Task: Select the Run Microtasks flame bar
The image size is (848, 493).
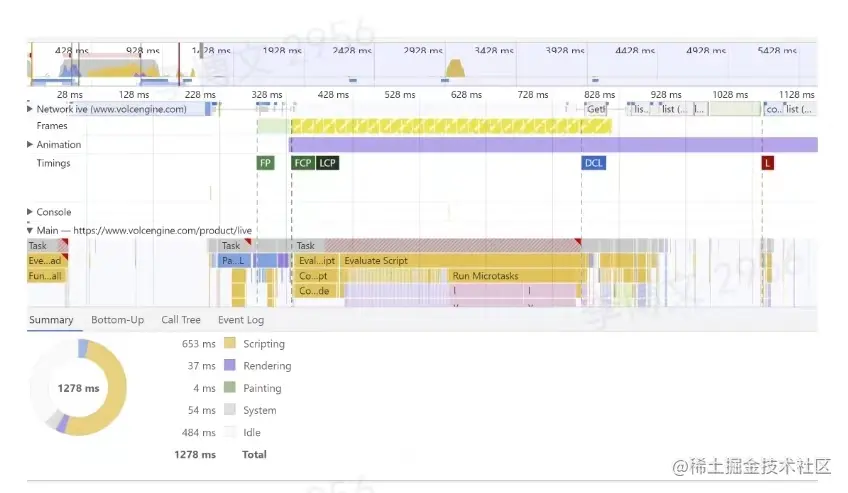Action: (x=516, y=276)
